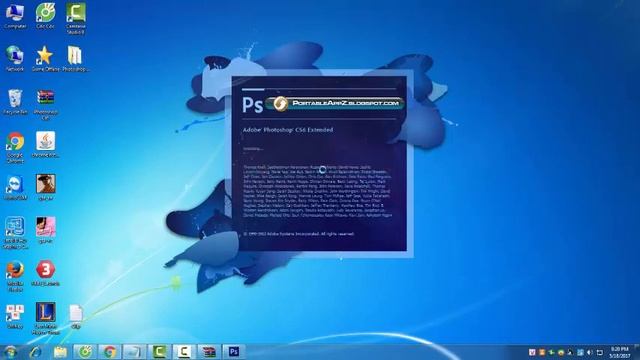Viewport: 640px width, 360px height.
Task: Open the taskbar clock showing the date
Action: (x=619, y=352)
